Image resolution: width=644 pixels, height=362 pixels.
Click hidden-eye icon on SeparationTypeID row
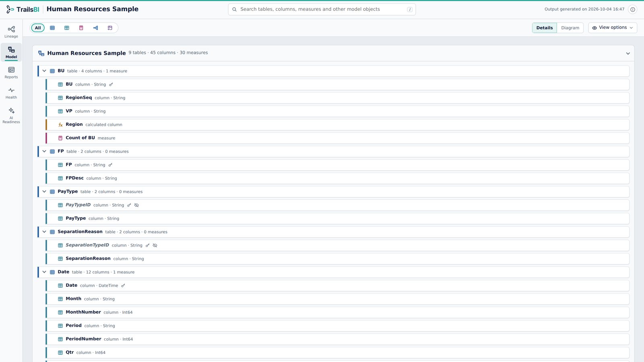coord(155,245)
